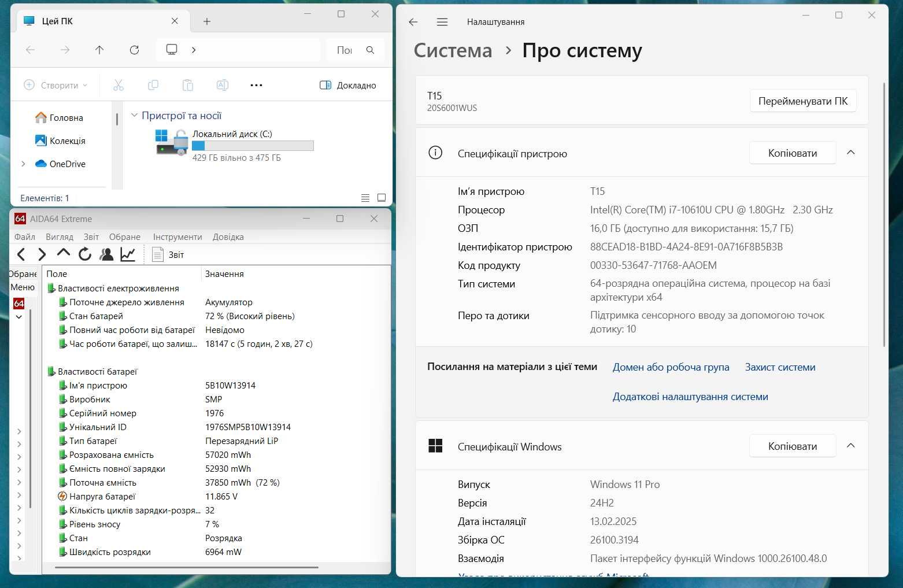Click the File Explorer forward arrow
The height and width of the screenshot is (588, 903).
coord(65,50)
